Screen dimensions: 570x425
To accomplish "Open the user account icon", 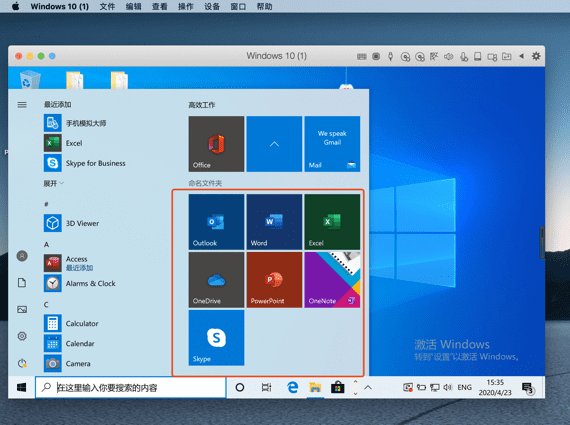I will (x=22, y=256).
